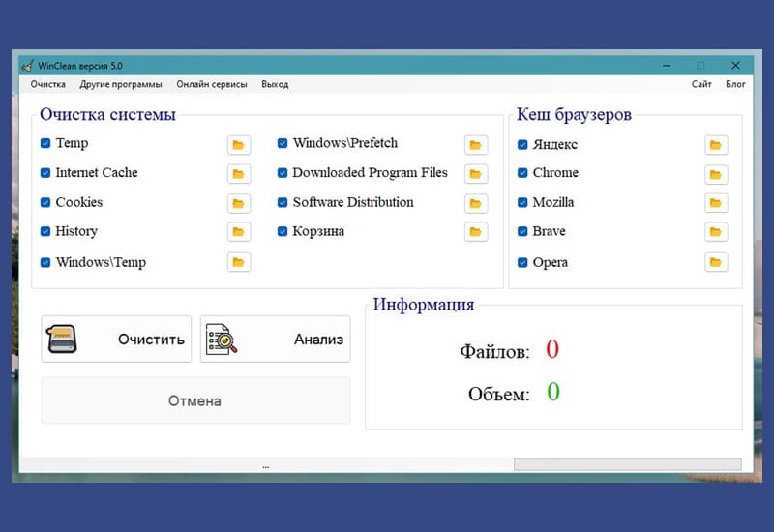774x532 pixels.
Task: Open the Brave cache folder icon
Action: pyautogui.click(x=716, y=232)
